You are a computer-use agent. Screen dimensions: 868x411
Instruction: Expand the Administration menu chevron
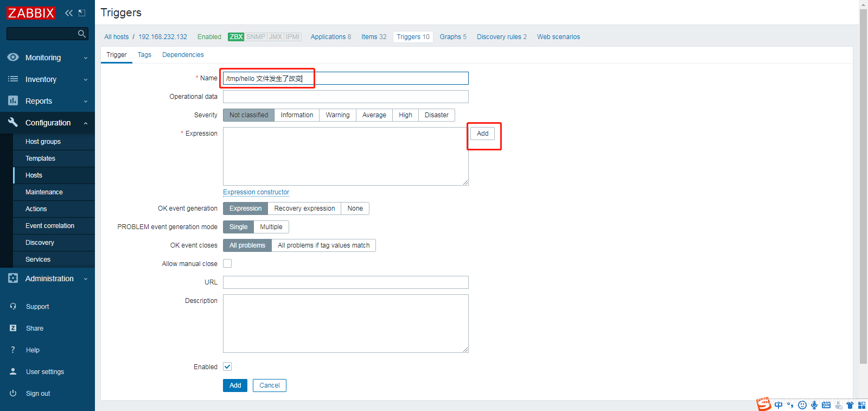(86, 279)
